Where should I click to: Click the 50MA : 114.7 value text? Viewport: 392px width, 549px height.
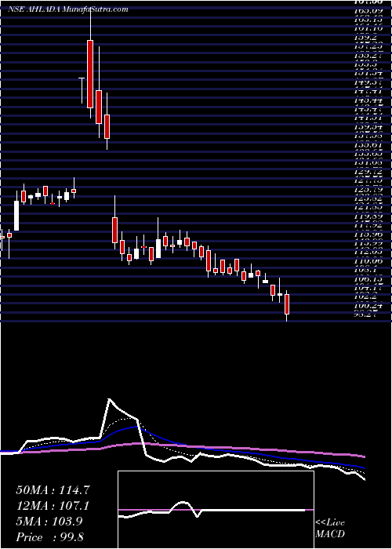coord(53,490)
